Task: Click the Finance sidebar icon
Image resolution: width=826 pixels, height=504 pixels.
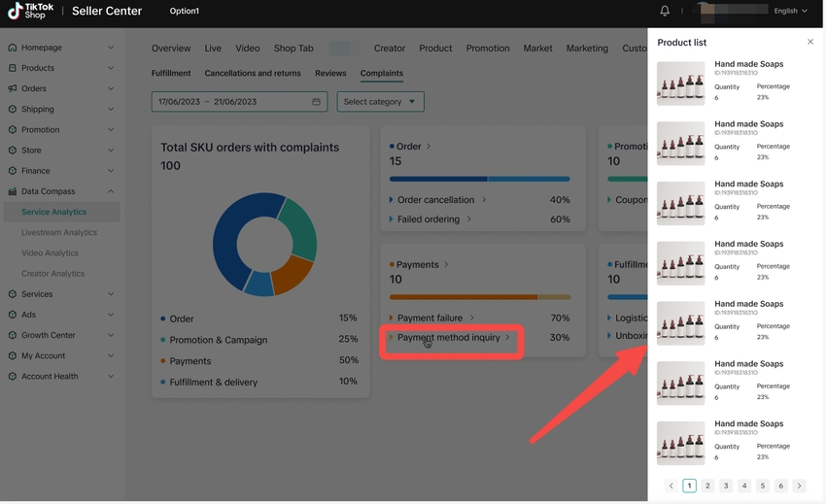Action: 12,171
